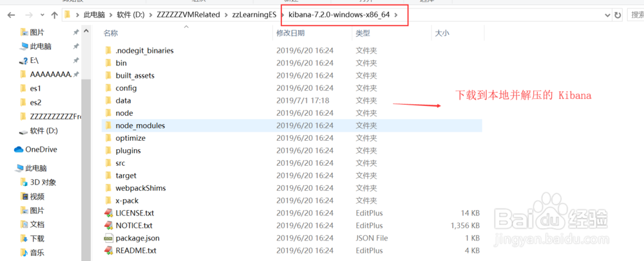
Task: Click the 2019/7/1 17:18 date of data
Action: pos(303,100)
